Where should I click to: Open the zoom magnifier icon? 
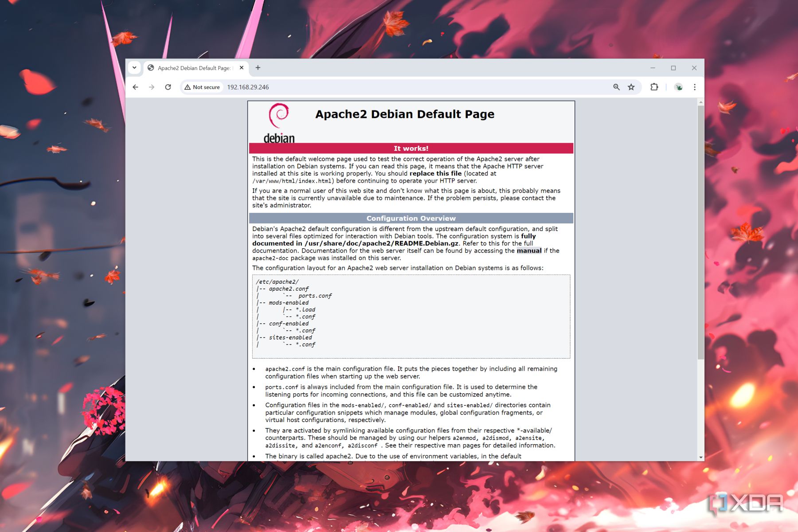click(616, 87)
